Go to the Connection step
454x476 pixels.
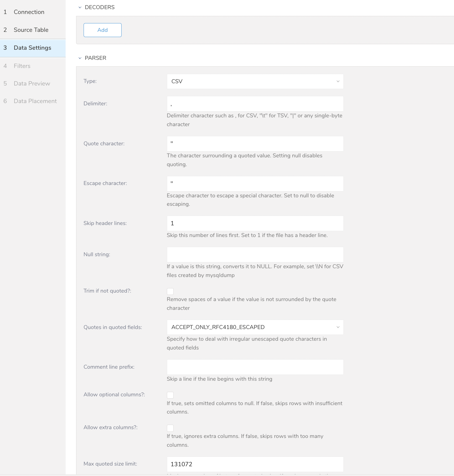(29, 12)
